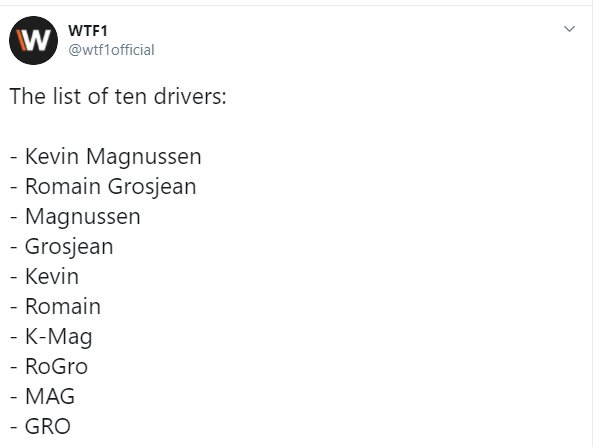The width and height of the screenshot is (597, 447).
Task: Open the WTF1 display name link
Action: 88,31
